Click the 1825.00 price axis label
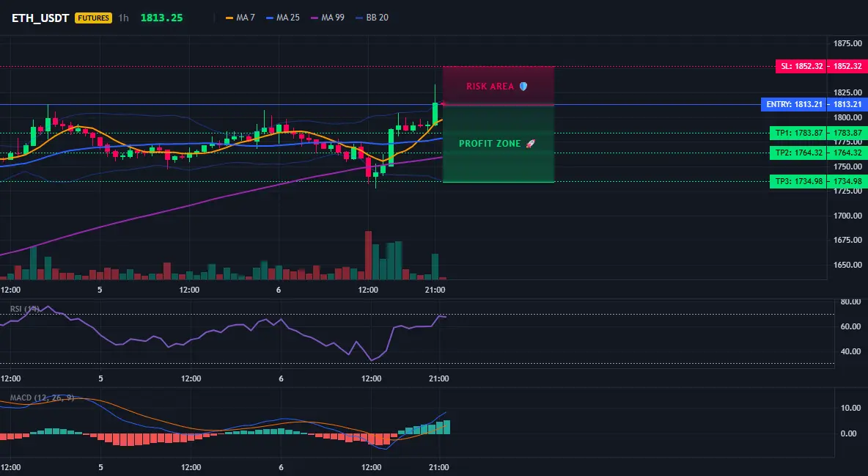 [x=847, y=92]
